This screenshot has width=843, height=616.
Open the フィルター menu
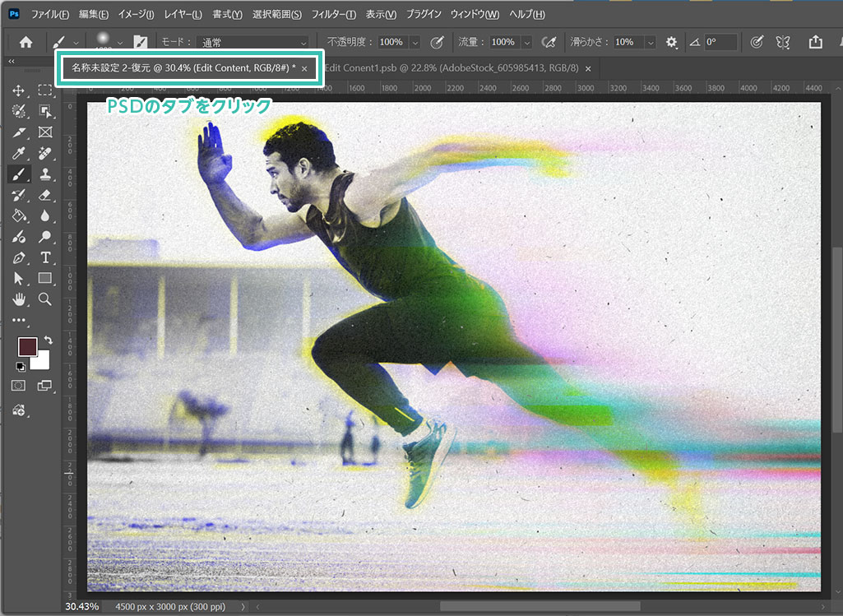click(x=333, y=14)
